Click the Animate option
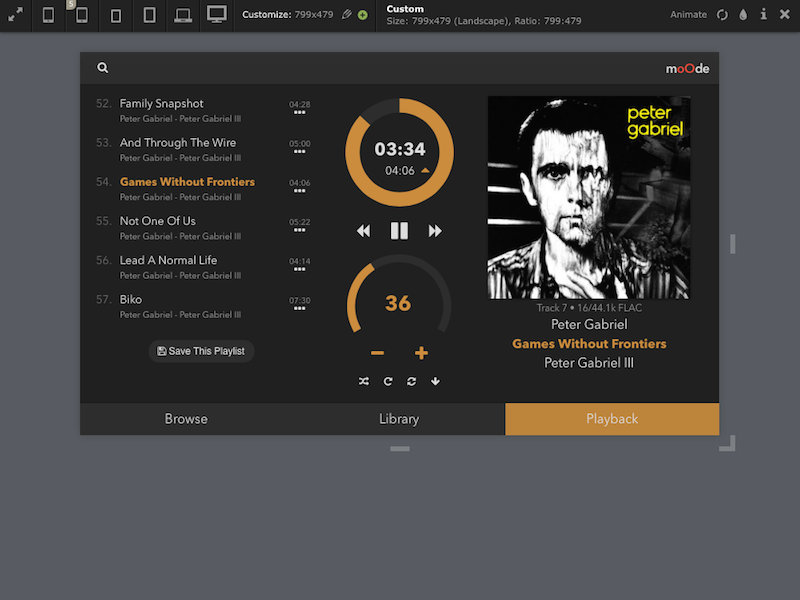The image size is (800, 600). click(688, 14)
